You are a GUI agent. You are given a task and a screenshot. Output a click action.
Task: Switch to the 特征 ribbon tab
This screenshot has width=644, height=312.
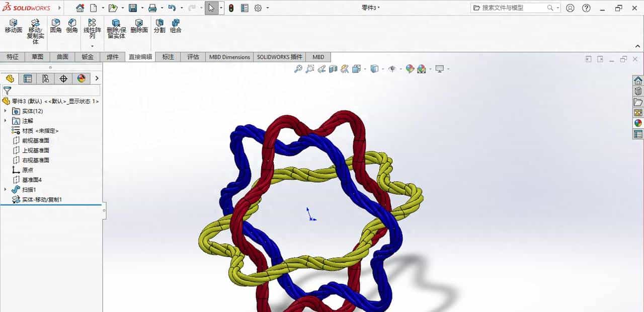click(x=13, y=57)
